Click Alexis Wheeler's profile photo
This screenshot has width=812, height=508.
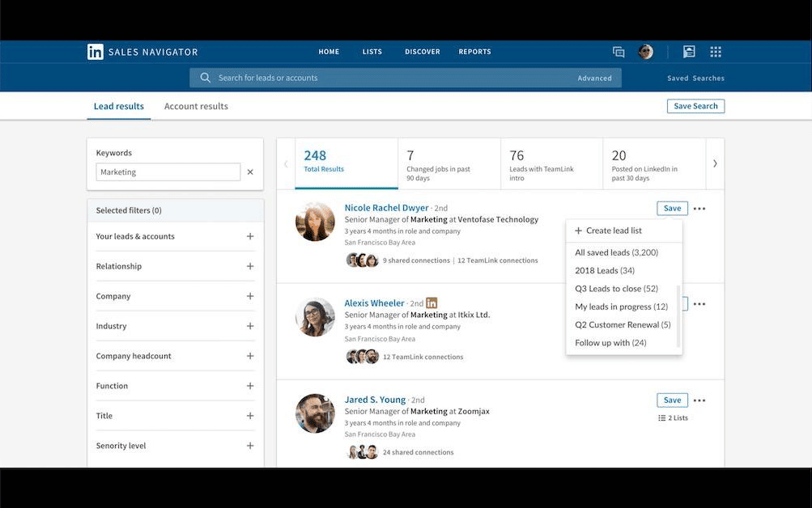tap(315, 316)
